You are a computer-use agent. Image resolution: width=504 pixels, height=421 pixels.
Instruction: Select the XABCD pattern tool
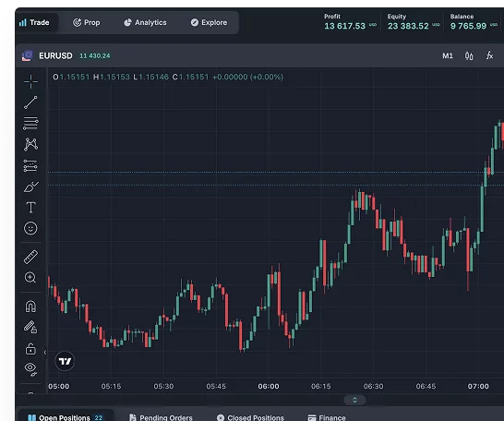pos(30,144)
